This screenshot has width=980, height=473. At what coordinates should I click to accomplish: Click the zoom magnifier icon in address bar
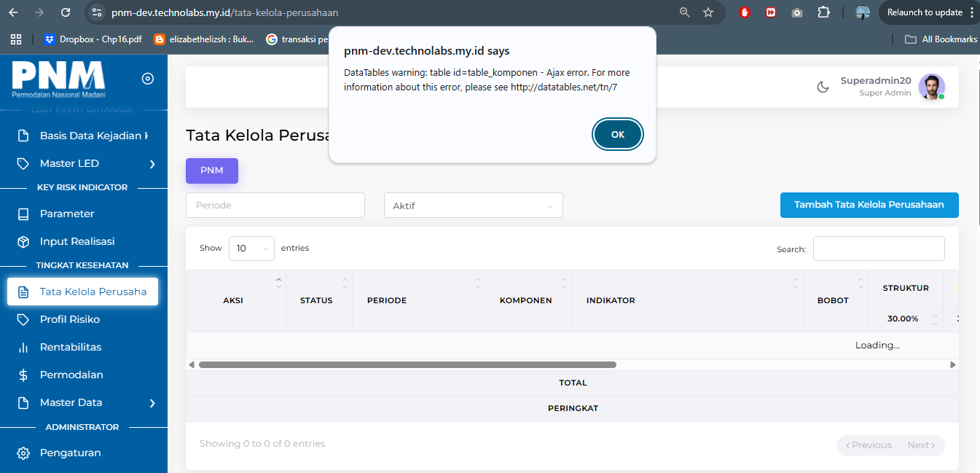pyautogui.click(x=684, y=12)
